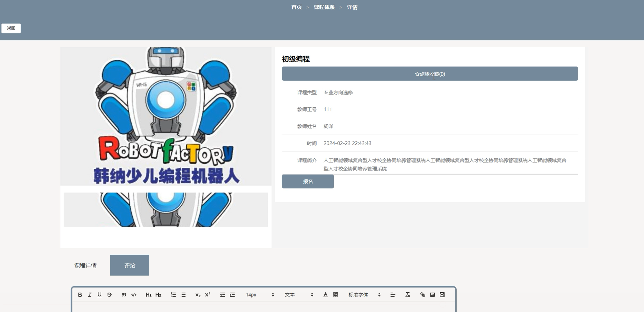
Task: Insert a code block in the editor
Action: (x=134, y=295)
